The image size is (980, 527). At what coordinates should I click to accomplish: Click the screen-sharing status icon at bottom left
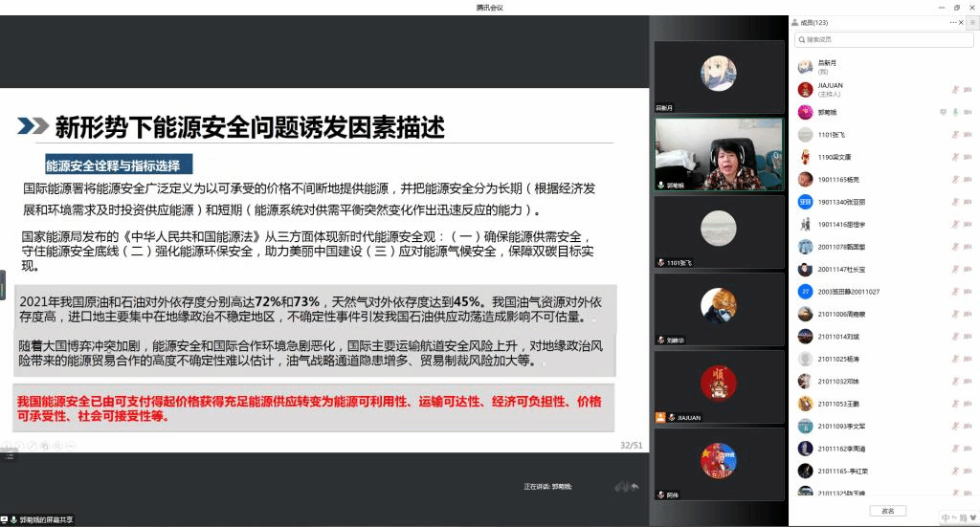[x=6, y=519]
